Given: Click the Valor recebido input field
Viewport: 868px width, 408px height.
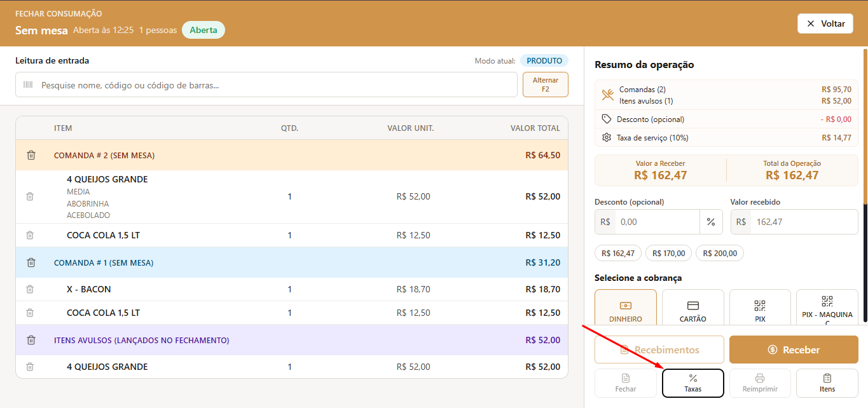Looking at the screenshot, I should point(794,222).
